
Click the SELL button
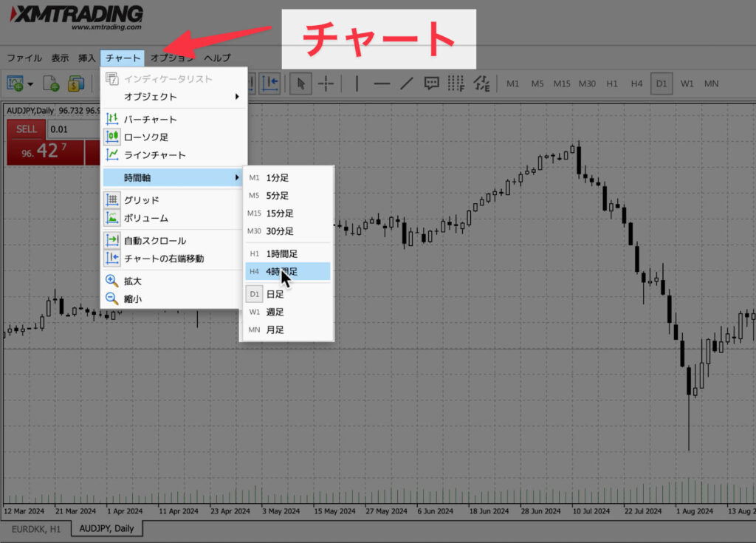27,129
